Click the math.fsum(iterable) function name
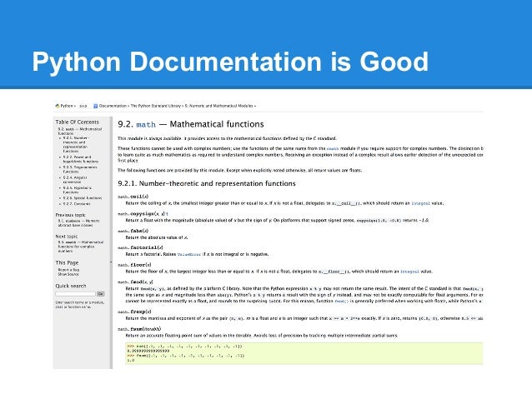This screenshot has width=532, height=399. coord(139,329)
